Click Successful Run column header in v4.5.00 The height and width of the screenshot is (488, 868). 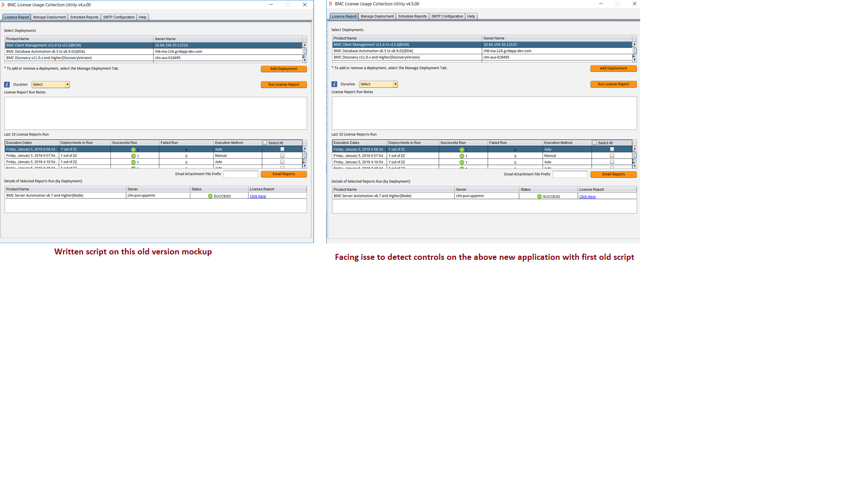pyautogui.click(x=463, y=143)
